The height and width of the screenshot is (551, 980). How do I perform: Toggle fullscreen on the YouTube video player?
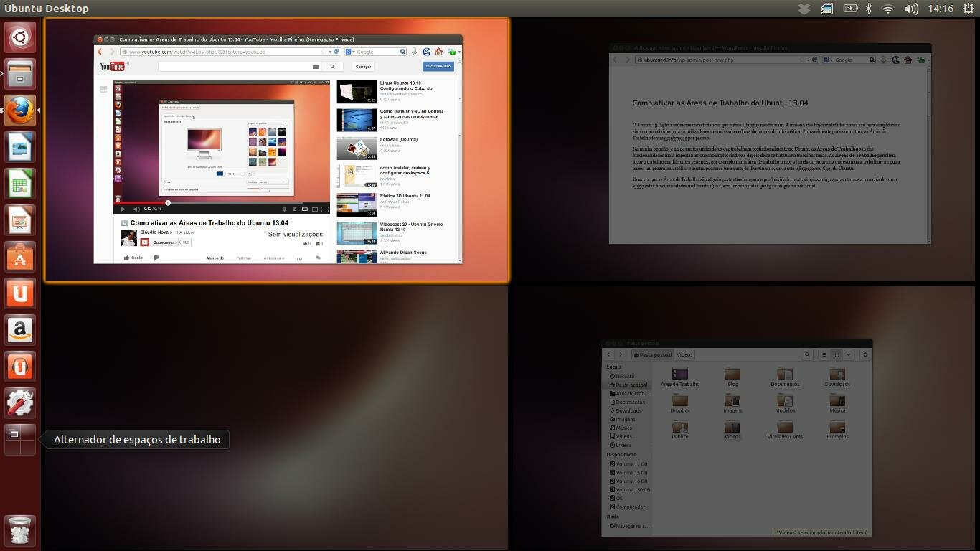pos(324,209)
